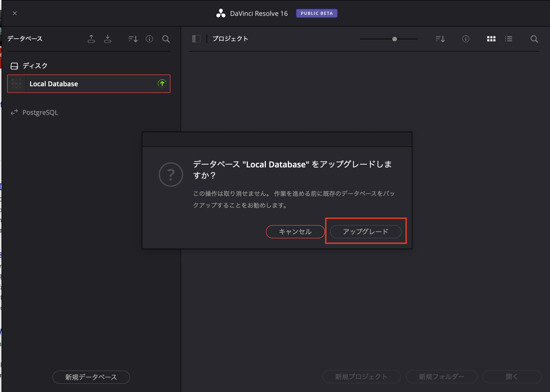Close the project manager window
This screenshot has width=550, height=392.
coord(15,13)
